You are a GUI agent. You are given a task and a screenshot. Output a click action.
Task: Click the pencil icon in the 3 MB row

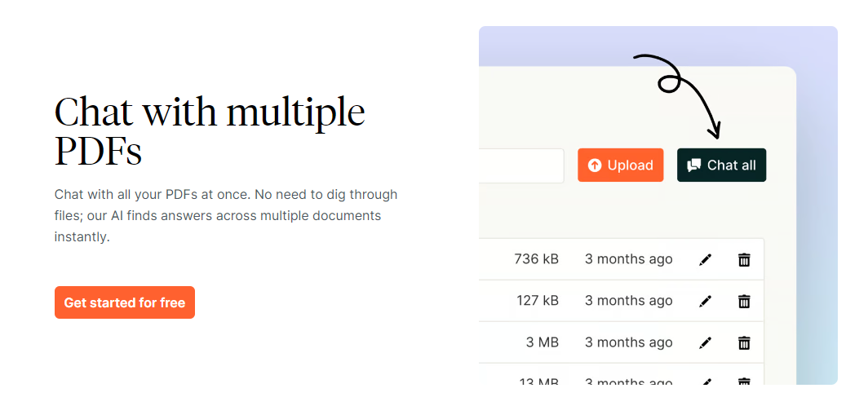tap(706, 342)
